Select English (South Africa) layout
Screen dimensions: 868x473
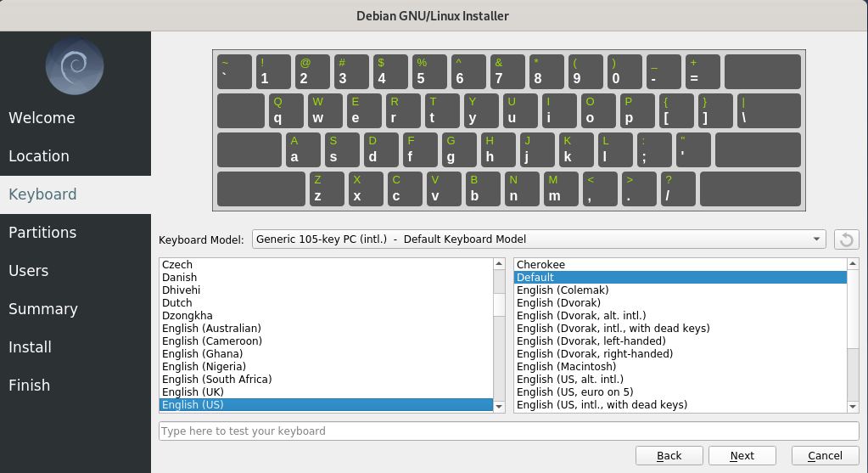click(326, 380)
